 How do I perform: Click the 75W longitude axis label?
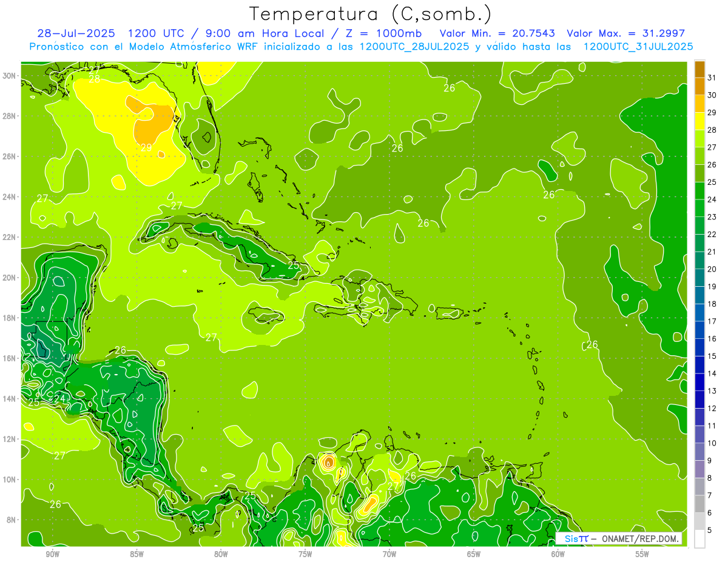coord(305,555)
